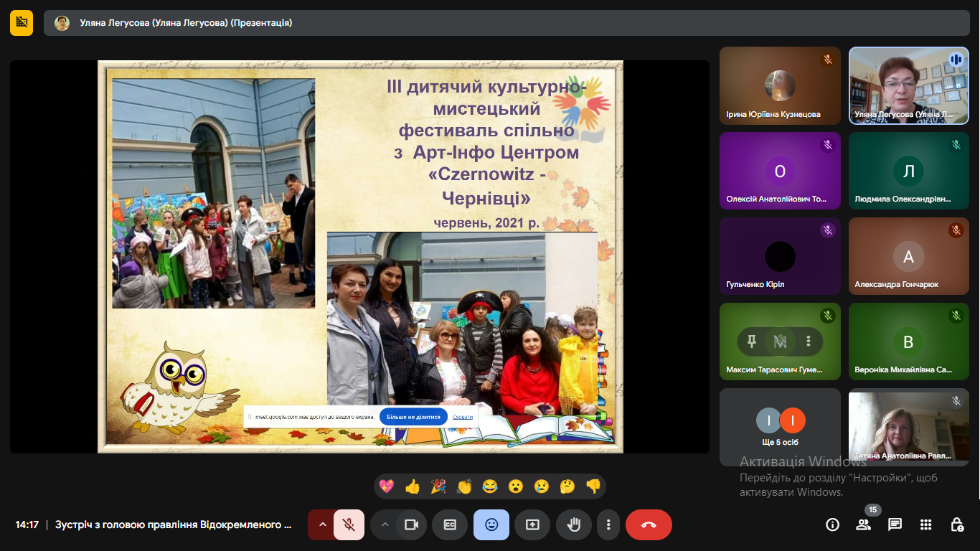Click the 'Сховати' link
This screenshot has height=551, width=980.
point(463,417)
